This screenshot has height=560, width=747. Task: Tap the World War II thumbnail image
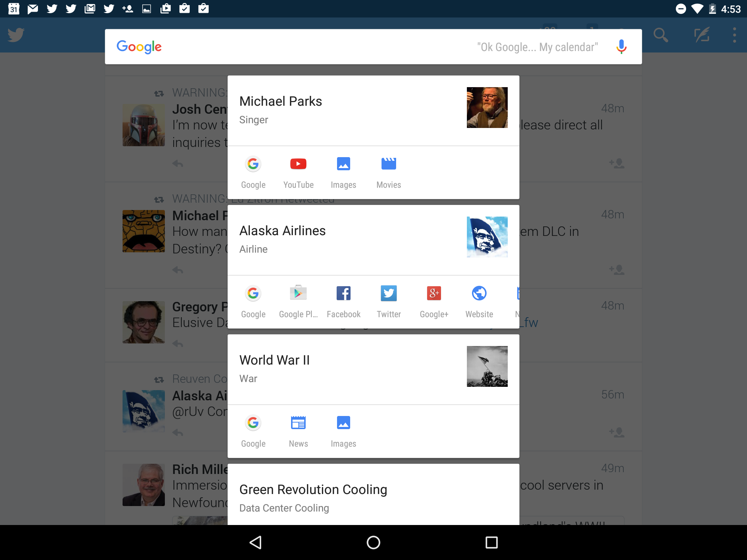tap(487, 366)
